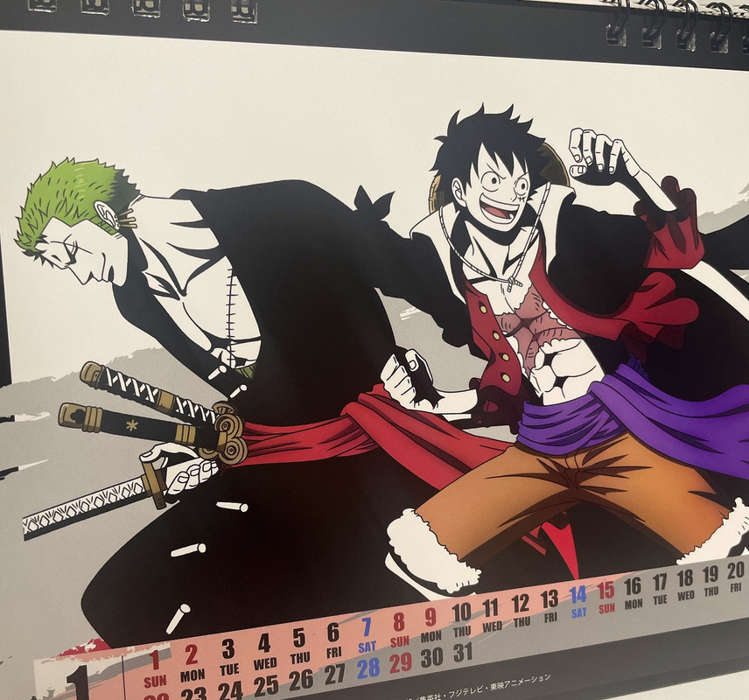Click the large month number 1
The height and width of the screenshot is (700, 749).
tap(78, 682)
